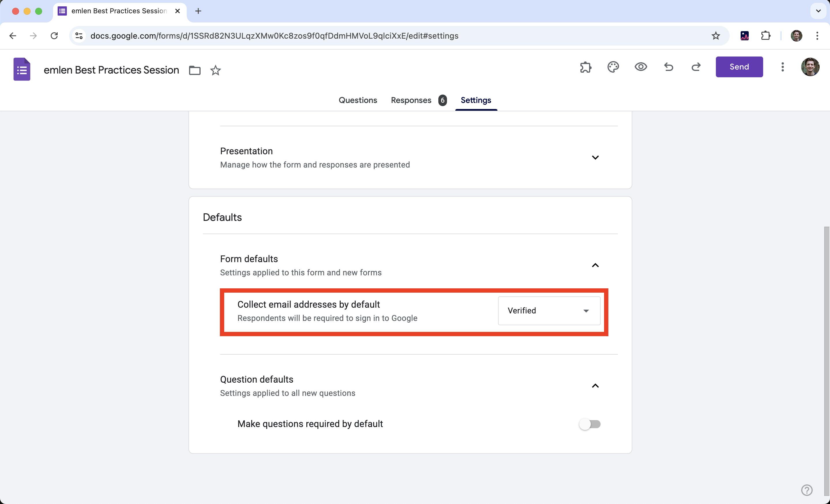The image size is (830, 504).
Task: Open the customize theme palette icon
Action: 613,67
